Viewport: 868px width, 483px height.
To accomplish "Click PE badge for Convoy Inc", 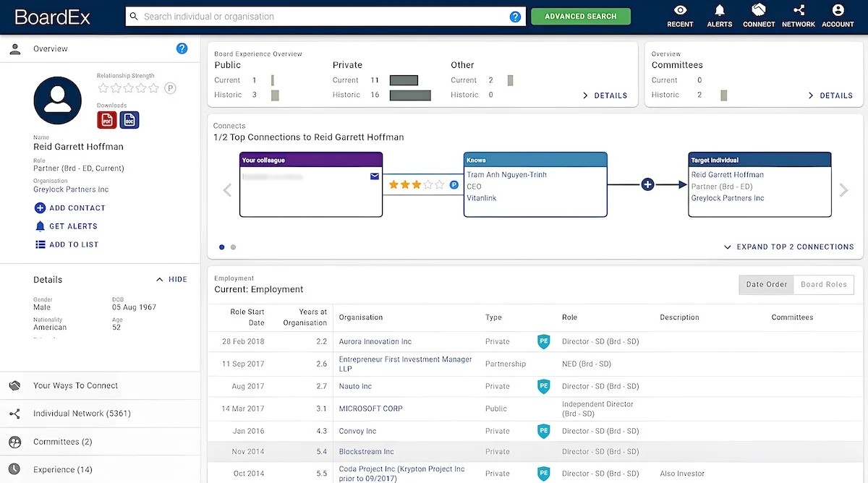I will point(543,431).
